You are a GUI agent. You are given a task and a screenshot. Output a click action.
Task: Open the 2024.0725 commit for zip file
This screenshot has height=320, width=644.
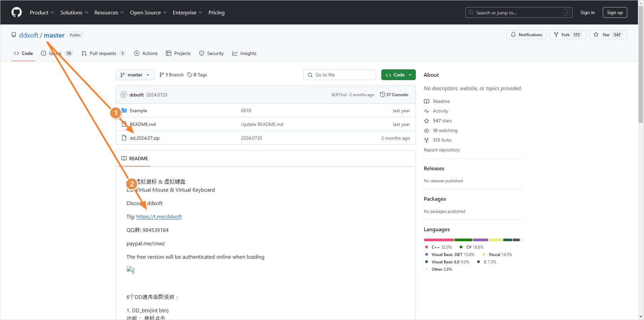tap(252, 138)
